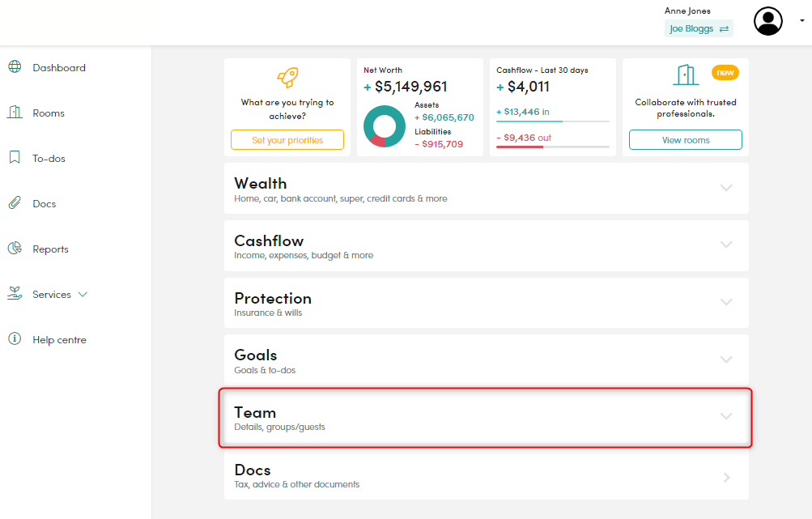Click the 'Net Worth' card label
Screen dimensions: 812x519
coord(383,70)
